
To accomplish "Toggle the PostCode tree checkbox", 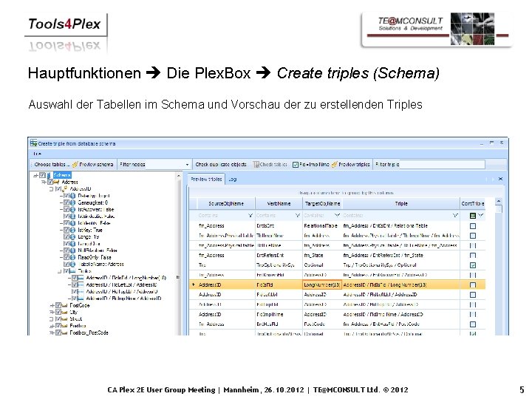I will click(58, 305).
